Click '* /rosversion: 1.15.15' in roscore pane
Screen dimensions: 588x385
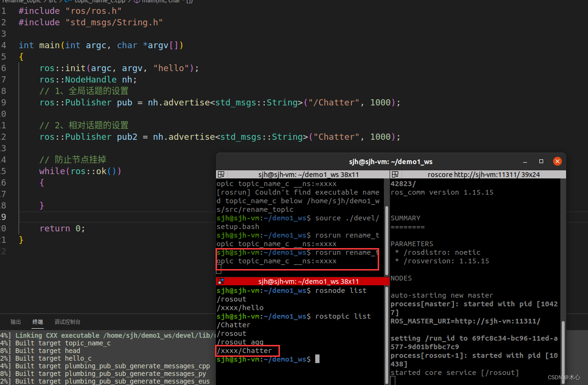[x=442, y=261]
